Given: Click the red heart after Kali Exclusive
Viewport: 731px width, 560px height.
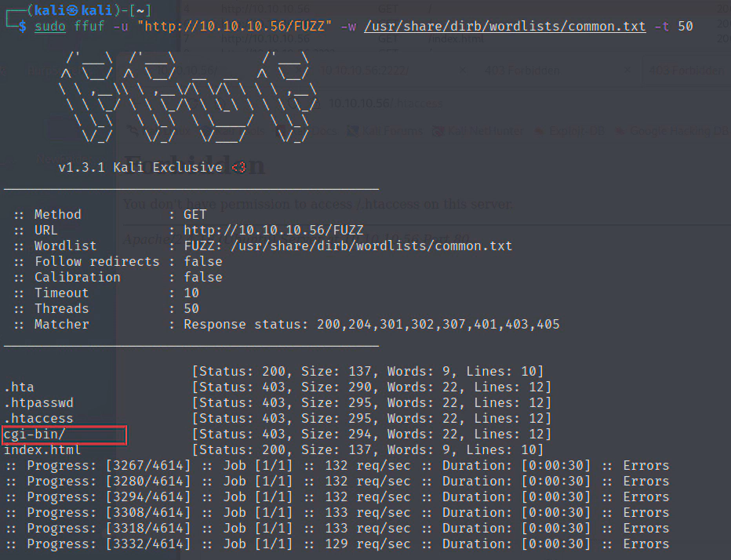Looking at the screenshot, I should (x=238, y=167).
